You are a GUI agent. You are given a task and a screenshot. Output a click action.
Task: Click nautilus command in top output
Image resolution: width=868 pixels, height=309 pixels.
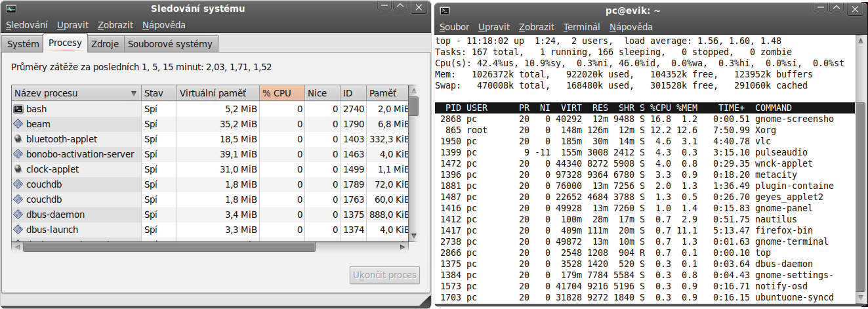coord(777,219)
